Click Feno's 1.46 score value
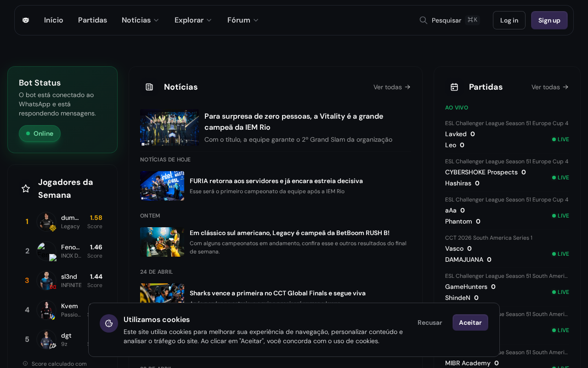 click(x=96, y=247)
